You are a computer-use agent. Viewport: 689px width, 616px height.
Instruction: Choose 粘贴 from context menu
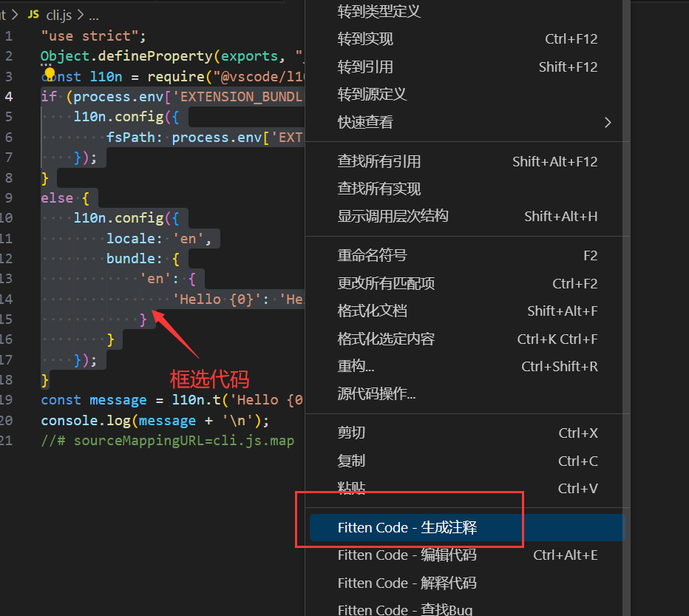pyautogui.click(x=467, y=488)
